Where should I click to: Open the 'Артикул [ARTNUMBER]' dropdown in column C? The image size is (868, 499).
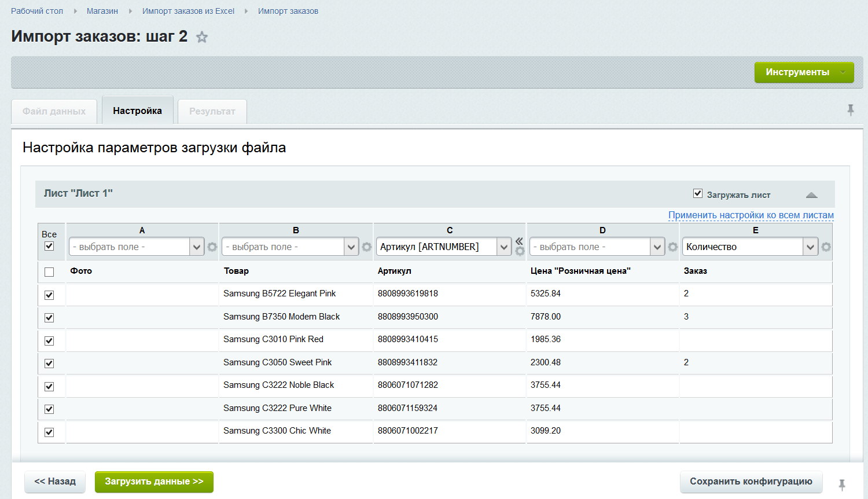tap(444, 247)
